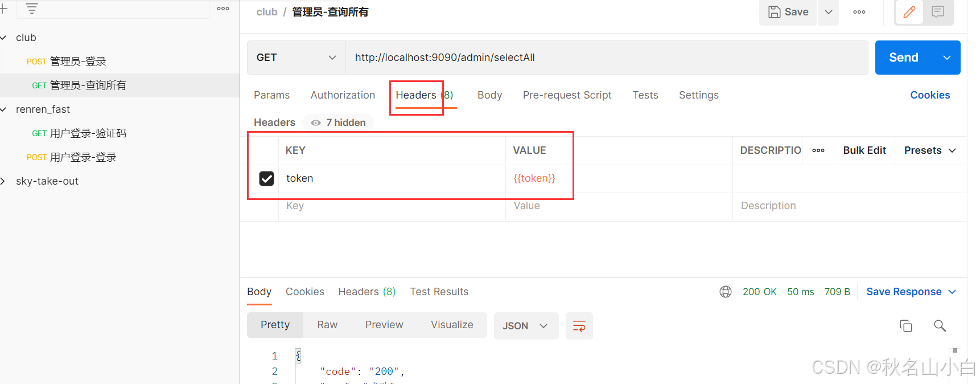Collapse the renren_fast collection
Image resolution: width=980 pixels, height=384 pixels.
[x=3, y=109]
